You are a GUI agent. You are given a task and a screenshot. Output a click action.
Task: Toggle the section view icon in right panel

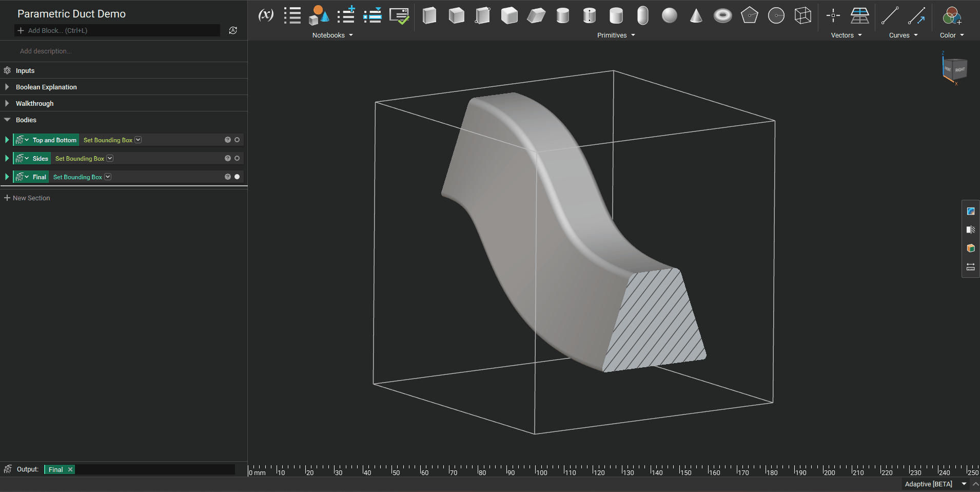971,230
